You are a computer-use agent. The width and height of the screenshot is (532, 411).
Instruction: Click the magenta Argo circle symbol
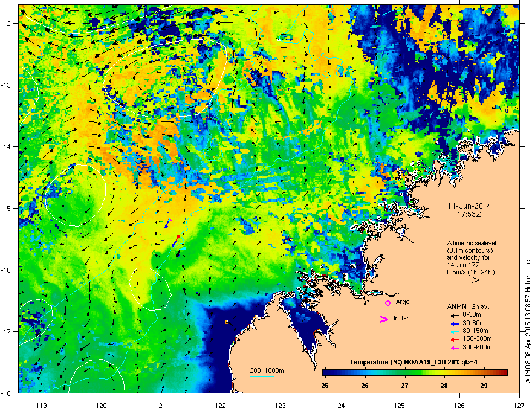coord(388,303)
